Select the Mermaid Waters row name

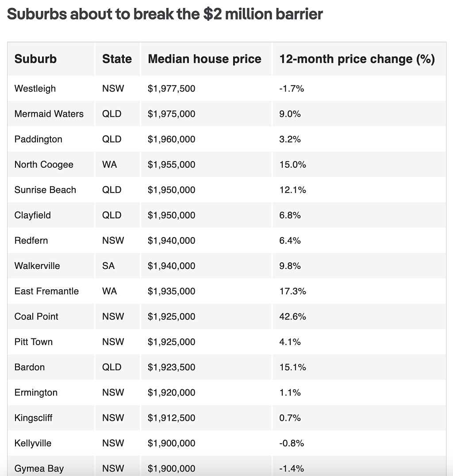pyautogui.click(x=49, y=114)
